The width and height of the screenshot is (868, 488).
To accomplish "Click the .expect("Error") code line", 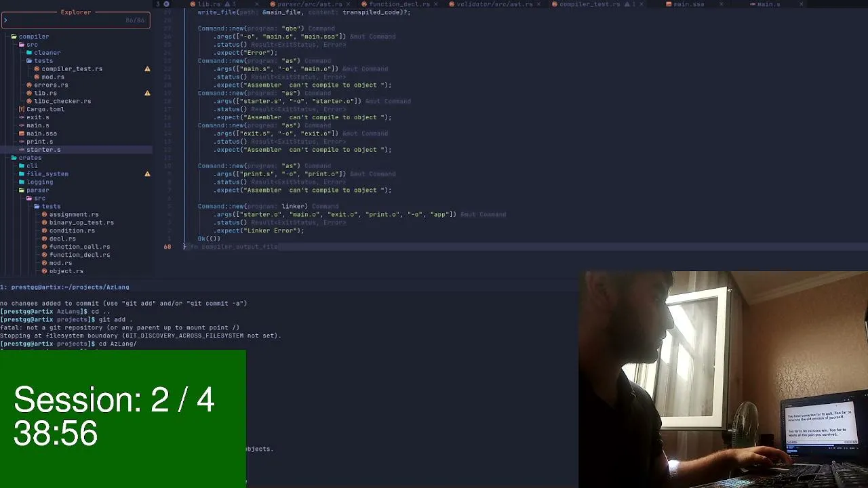I will point(245,53).
